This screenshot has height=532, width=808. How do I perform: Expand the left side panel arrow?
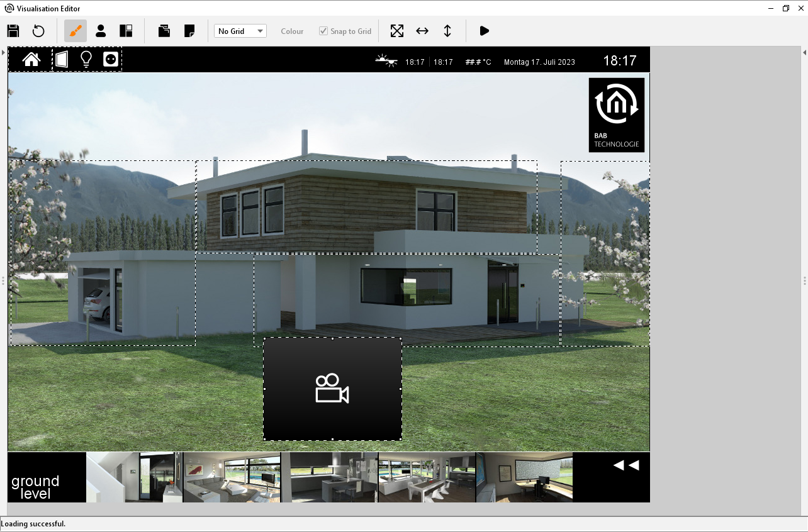tap(3, 52)
